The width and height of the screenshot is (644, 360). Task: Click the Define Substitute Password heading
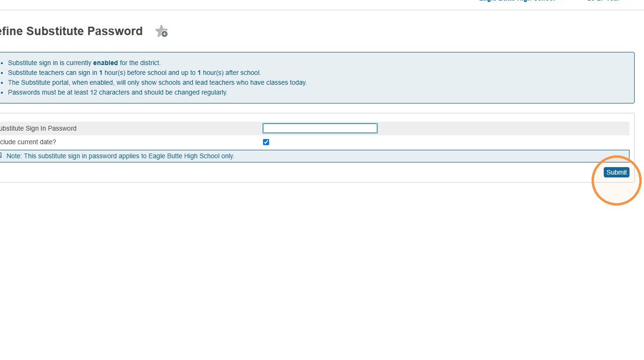(x=71, y=31)
